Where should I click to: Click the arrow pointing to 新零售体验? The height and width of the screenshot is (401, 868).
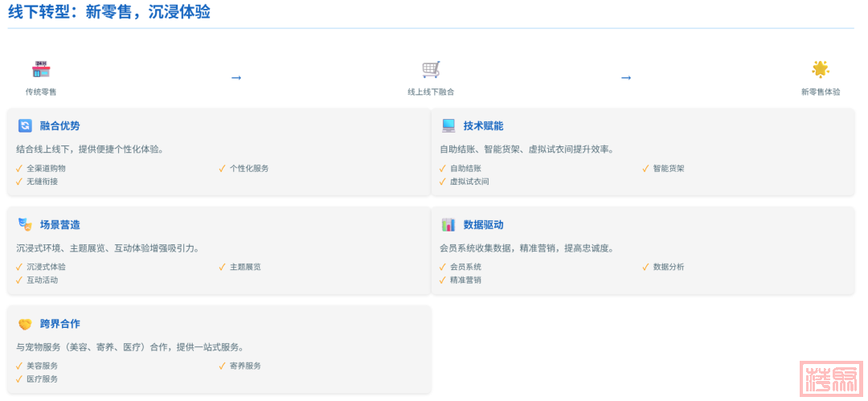[x=626, y=78]
